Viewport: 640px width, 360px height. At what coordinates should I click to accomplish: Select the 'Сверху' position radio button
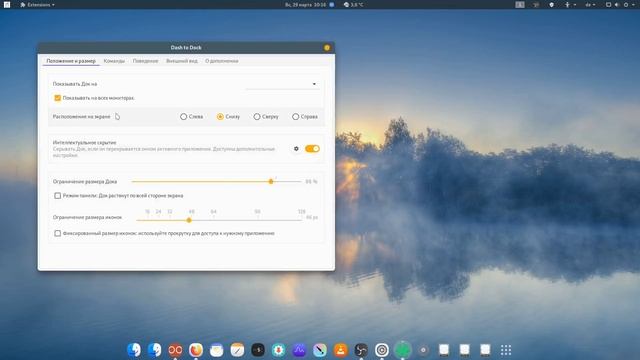click(x=257, y=117)
